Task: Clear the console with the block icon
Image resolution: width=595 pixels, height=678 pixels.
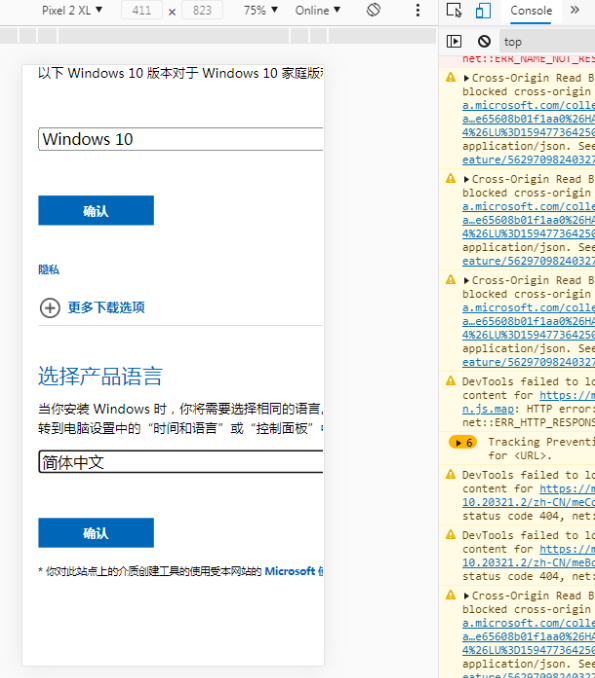Action: [x=484, y=42]
